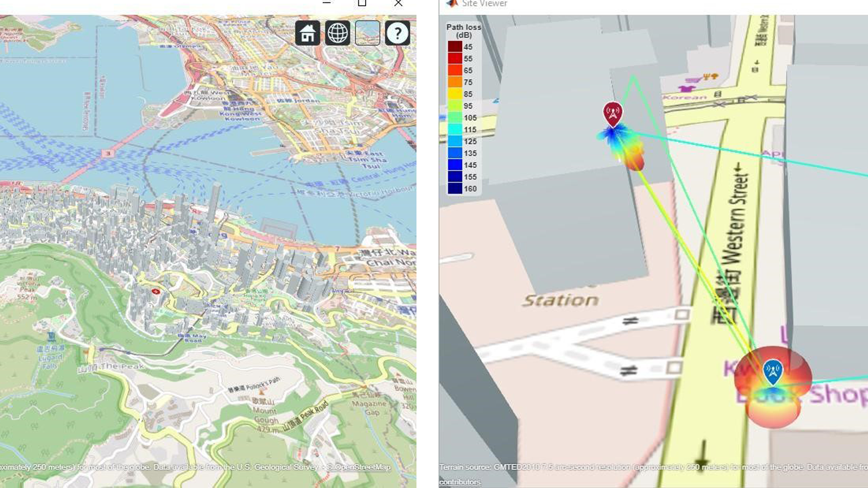Open the help question mark icon
Screen dimensions: 868x488
pyautogui.click(x=397, y=33)
